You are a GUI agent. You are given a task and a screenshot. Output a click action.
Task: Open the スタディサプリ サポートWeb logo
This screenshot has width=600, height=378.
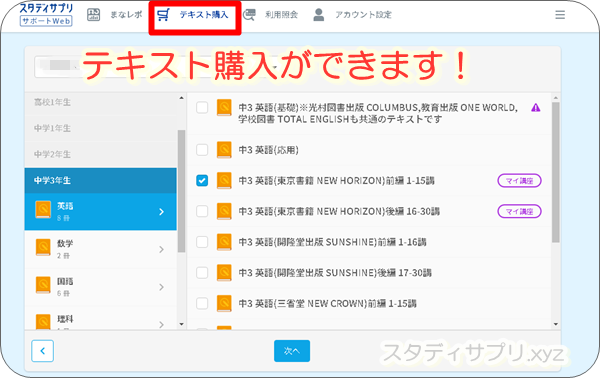tap(46, 15)
